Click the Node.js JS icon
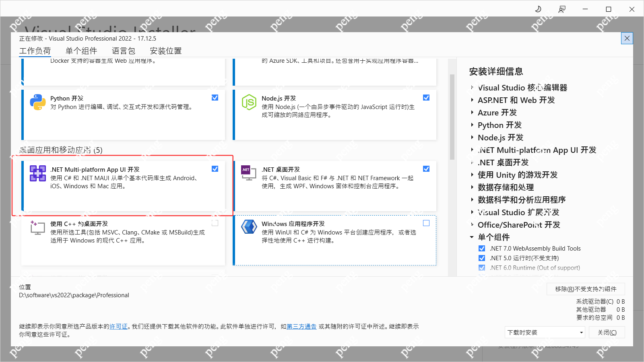Viewport: 644px width, 362px height. coord(249,103)
